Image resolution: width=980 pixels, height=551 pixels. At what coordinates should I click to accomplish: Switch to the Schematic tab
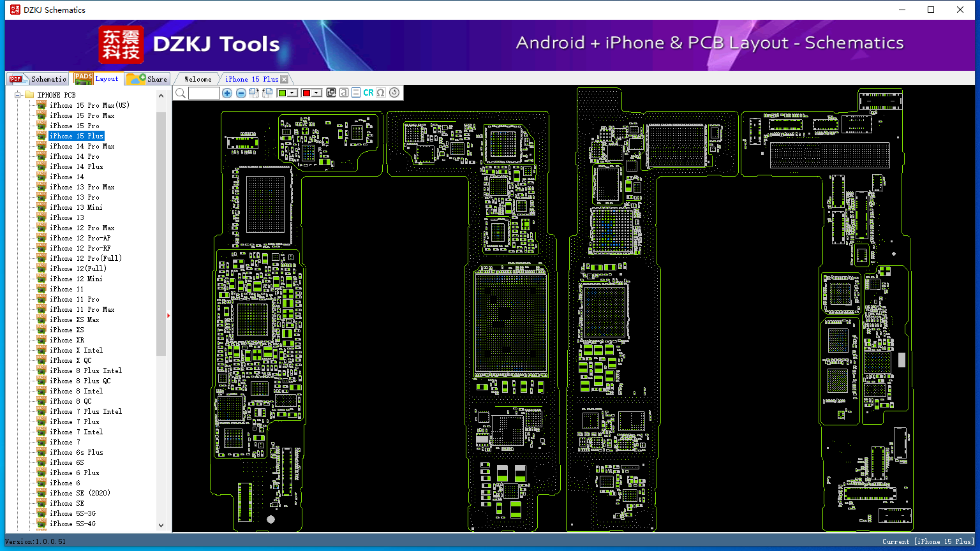click(x=38, y=79)
